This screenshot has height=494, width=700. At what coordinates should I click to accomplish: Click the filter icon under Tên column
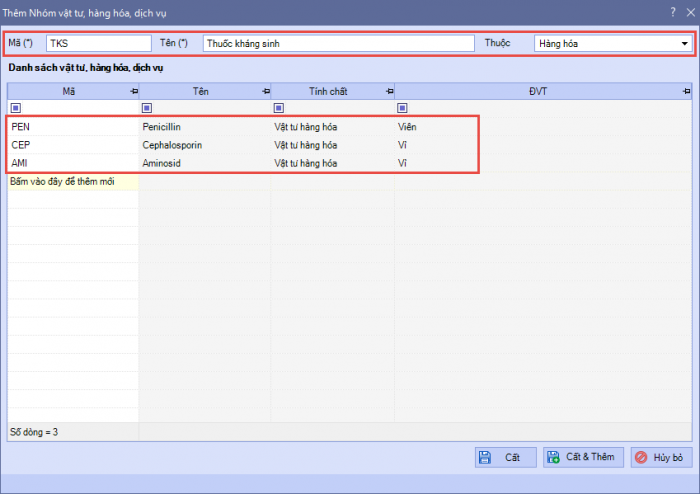pyautogui.click(x=146, y=108)
